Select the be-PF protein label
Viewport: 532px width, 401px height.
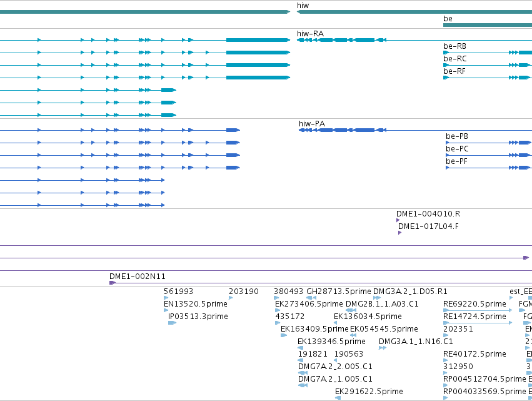pyautogui.click(x=456, y=161)
